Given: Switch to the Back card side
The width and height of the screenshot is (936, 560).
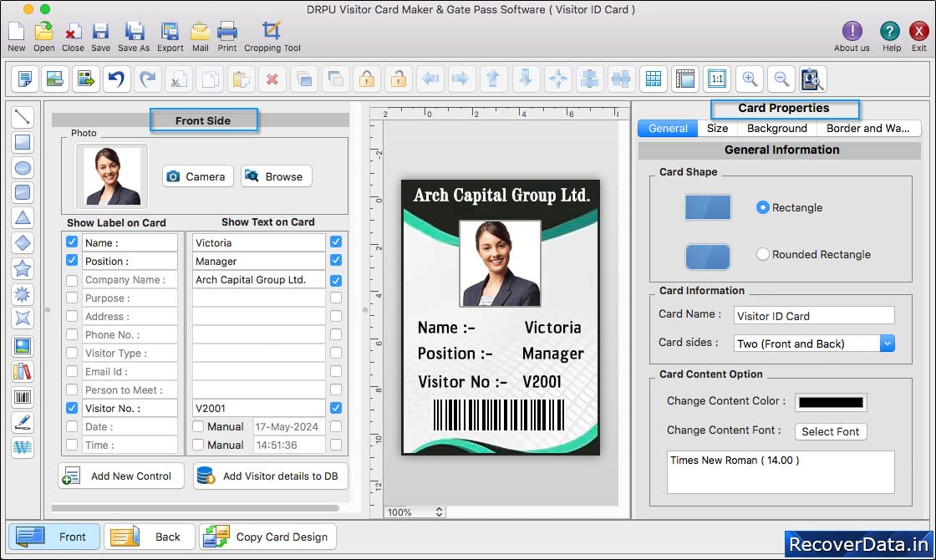Looking at the screenshot, I should [x=150, y=537].
